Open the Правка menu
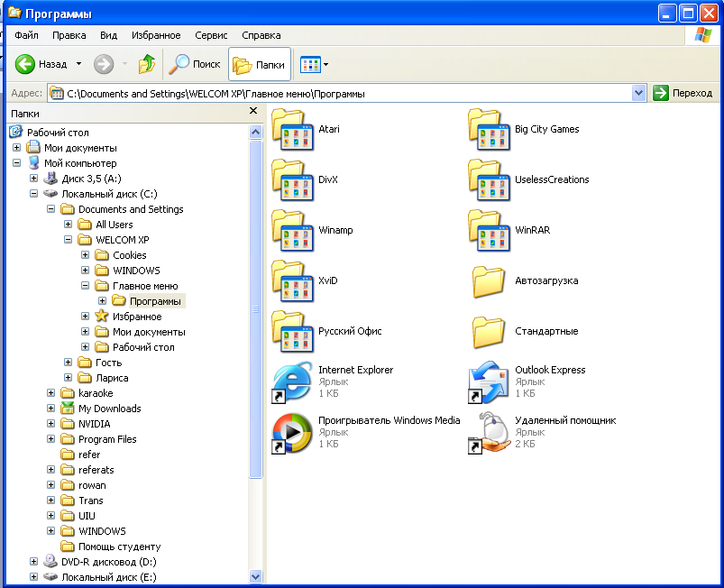The width and height of the screenshot is (724, 588). pyautogui.click(x=69, y=35)
